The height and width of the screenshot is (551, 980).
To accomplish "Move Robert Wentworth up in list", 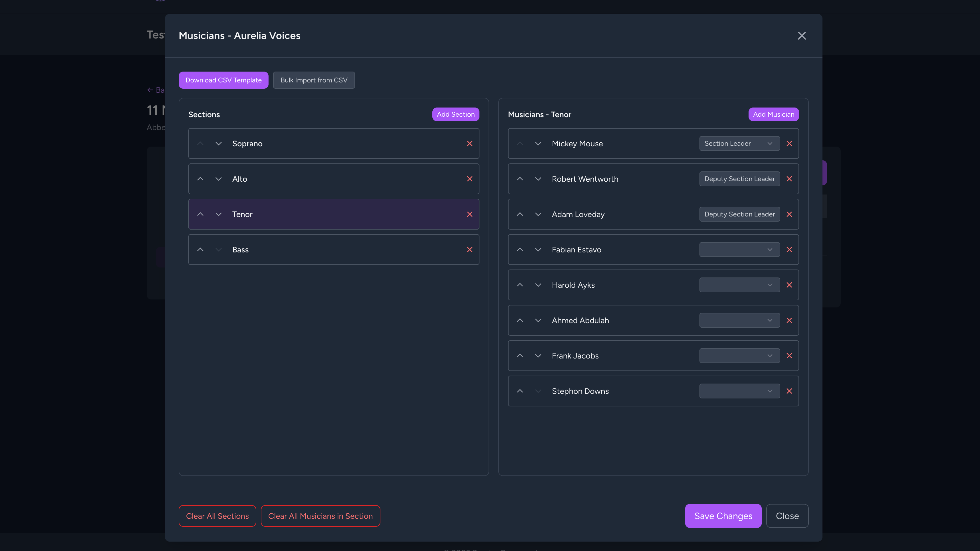I will point(520,179).
